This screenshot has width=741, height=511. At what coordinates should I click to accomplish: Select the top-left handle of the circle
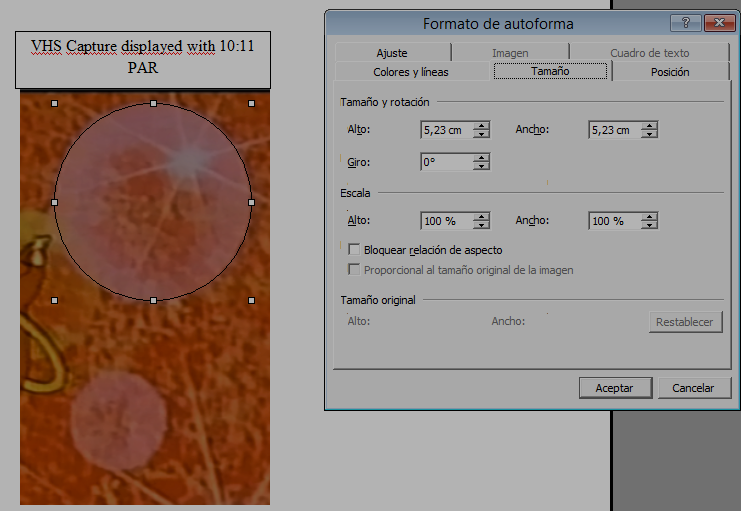[54, 104]
